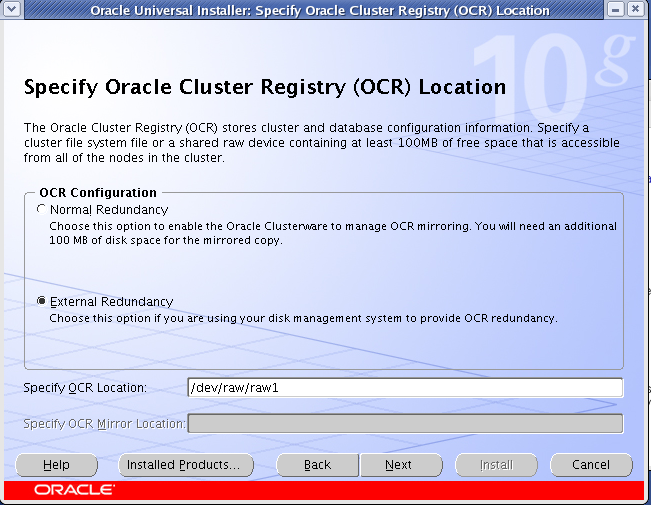Close the Oracle Universal Installer window
This screenshot has height=505, width=651.
click(x=635, y=9)
